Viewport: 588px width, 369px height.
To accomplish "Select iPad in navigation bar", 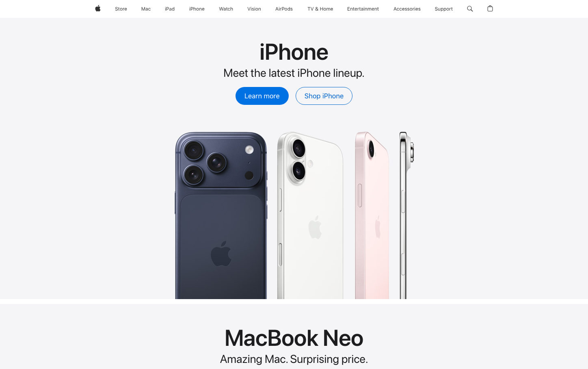I will tap(170, 9).
